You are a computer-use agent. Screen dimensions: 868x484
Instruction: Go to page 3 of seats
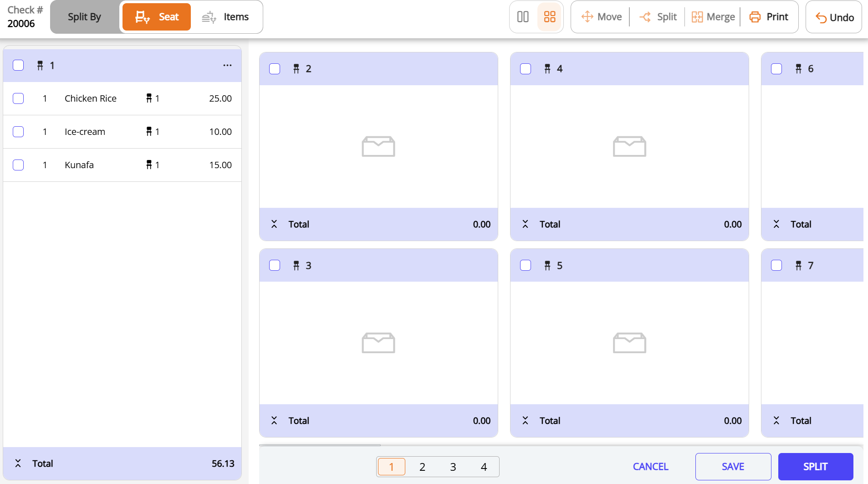tap(453, 467)
